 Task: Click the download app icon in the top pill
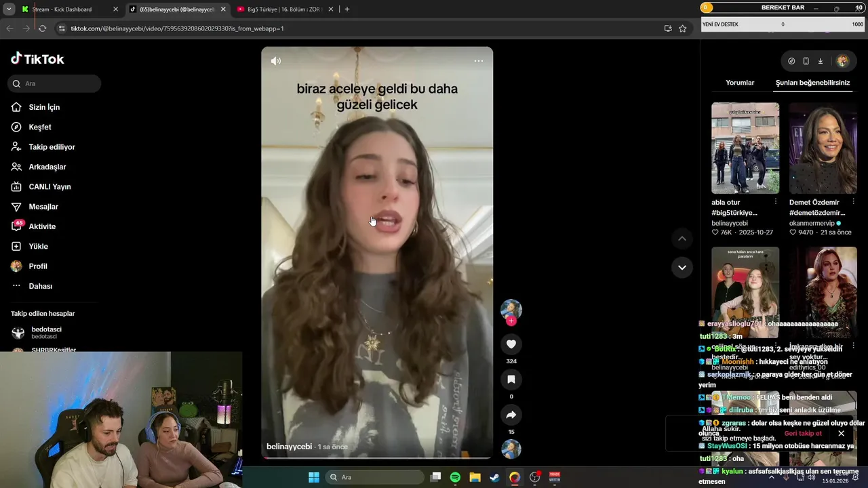(820, 61)
